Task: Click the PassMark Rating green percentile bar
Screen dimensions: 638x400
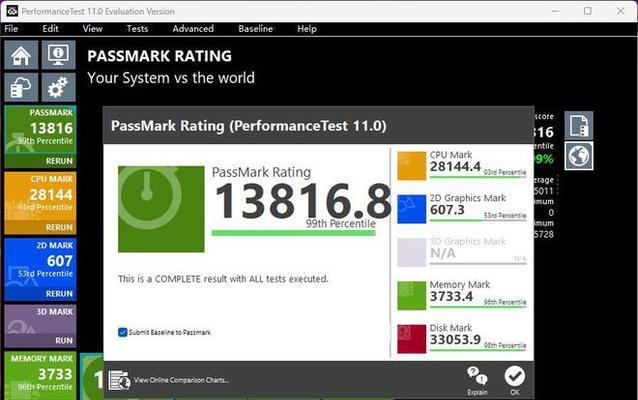Action: (293, 233)
